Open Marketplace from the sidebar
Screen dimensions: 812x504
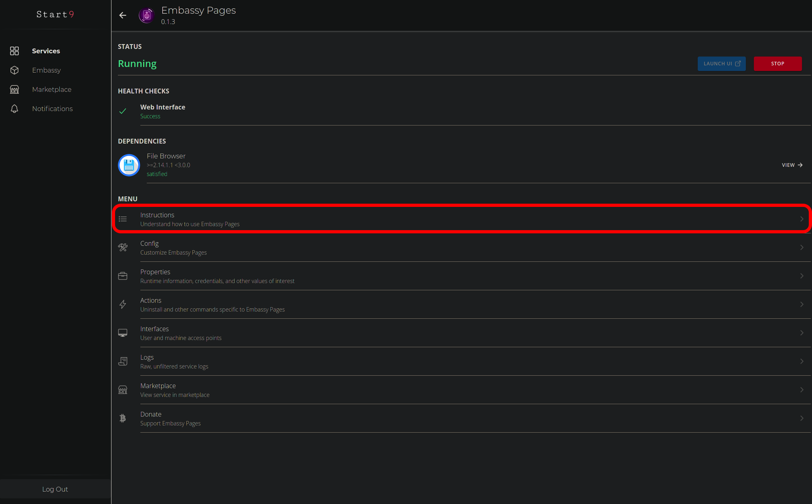point(52,89)
